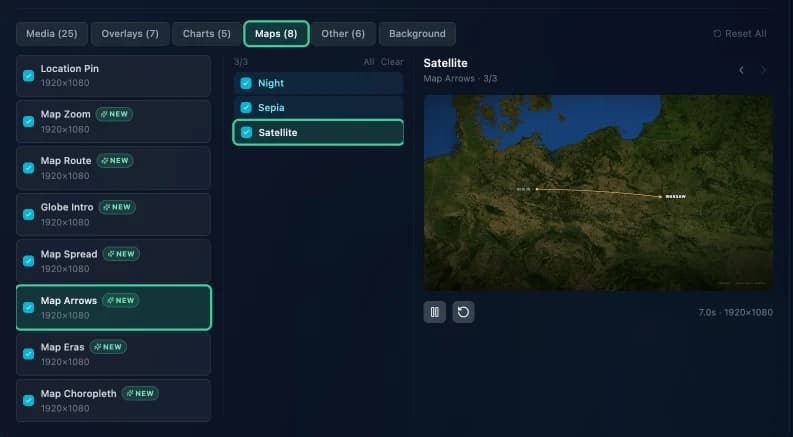Open the Overlays (7) tab
The width and height of the screenshot is (793, 437).
[130, 34]
